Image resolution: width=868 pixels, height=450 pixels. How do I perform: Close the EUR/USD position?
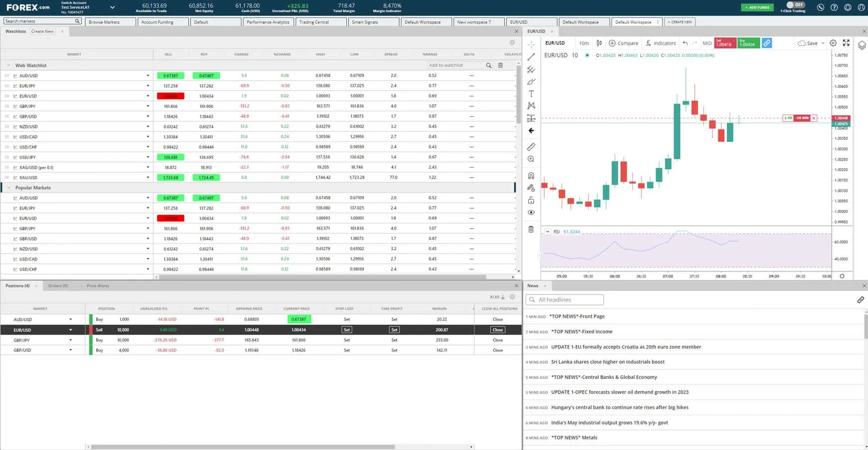coord(497,330)
